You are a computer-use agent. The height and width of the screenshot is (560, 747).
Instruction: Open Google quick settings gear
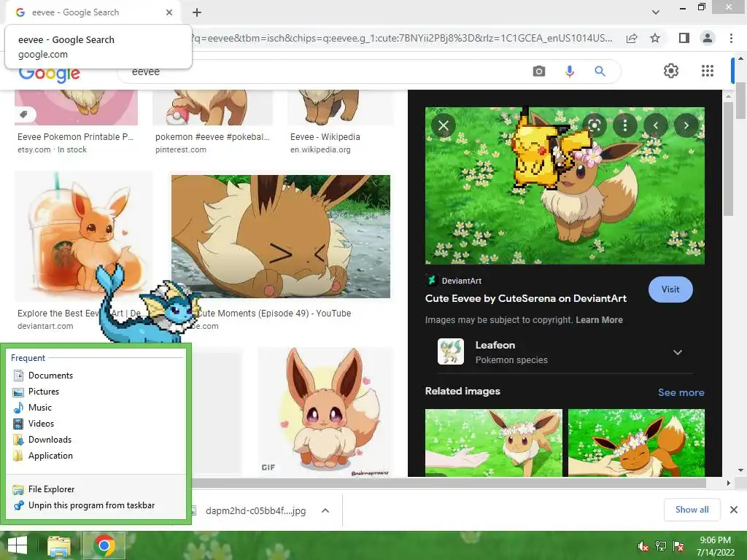(x=671, y=71)
